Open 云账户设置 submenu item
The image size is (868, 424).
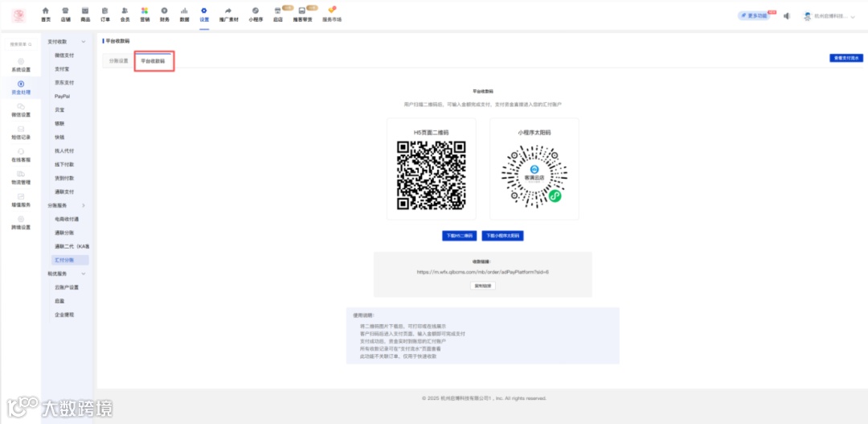[x=67, y=287]
